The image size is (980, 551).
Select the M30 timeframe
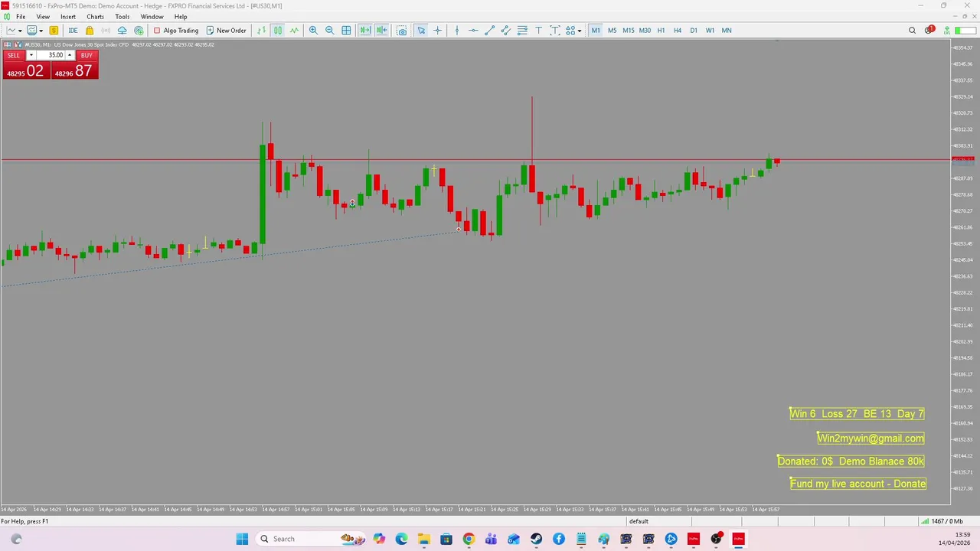pos(645,31)
